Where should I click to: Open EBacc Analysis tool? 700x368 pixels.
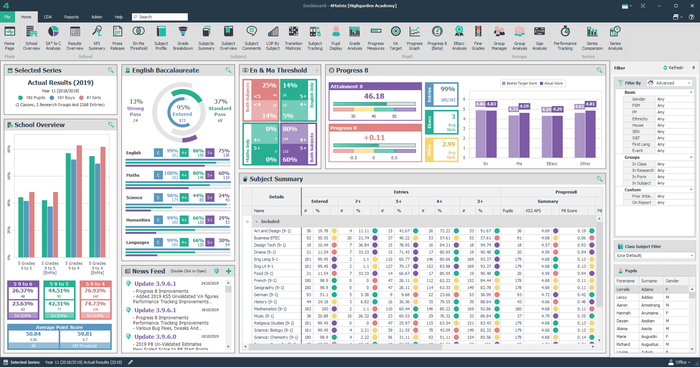459,38
